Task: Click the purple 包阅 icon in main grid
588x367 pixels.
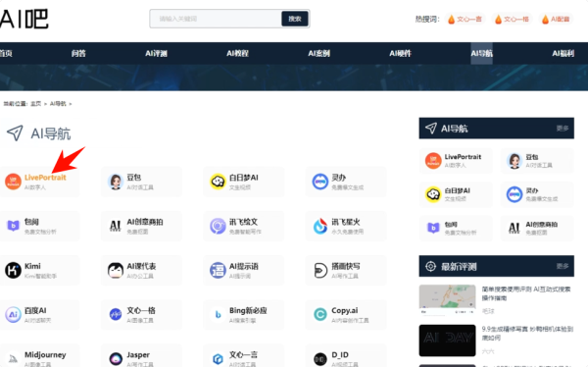Action: 13,226
